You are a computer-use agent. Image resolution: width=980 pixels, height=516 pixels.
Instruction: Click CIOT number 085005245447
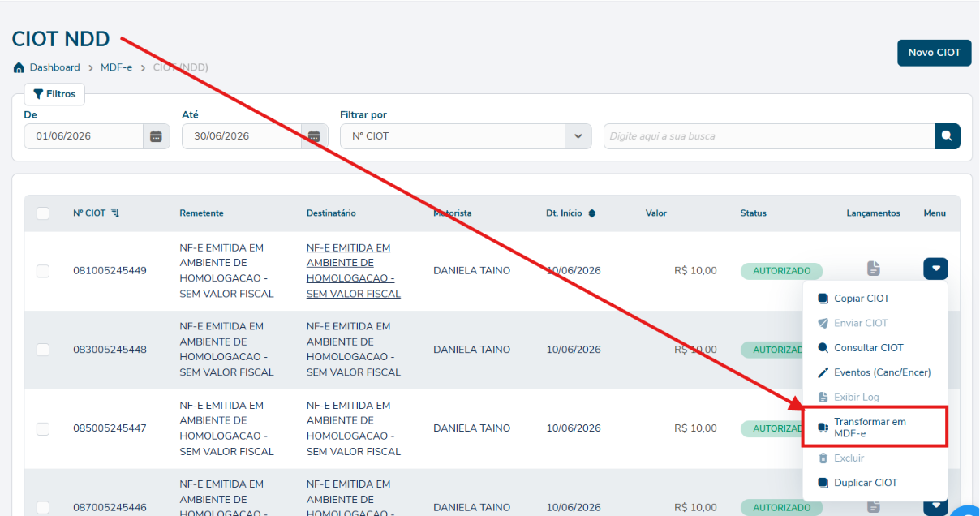110,428
